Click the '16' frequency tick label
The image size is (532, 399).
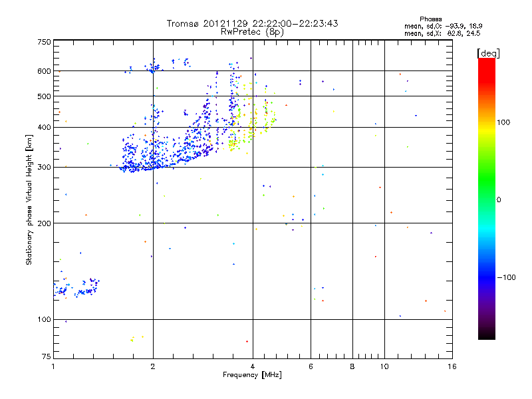tap(452, 366)
